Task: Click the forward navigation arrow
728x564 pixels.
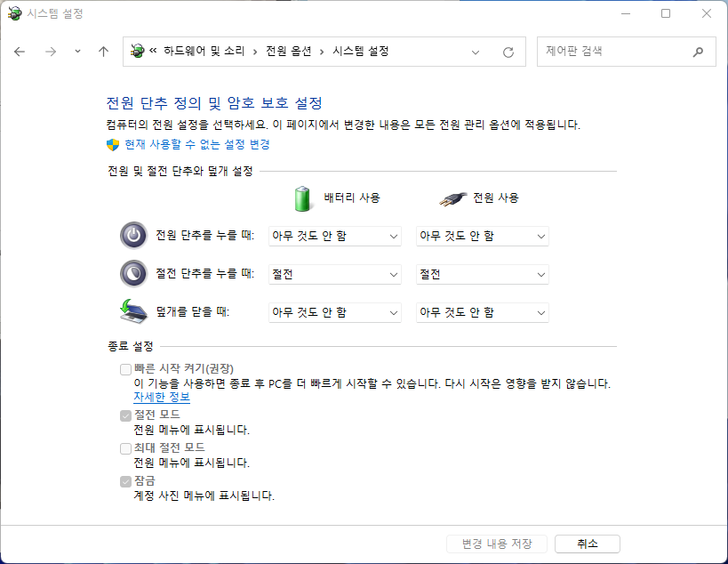Action: (51, 52)
